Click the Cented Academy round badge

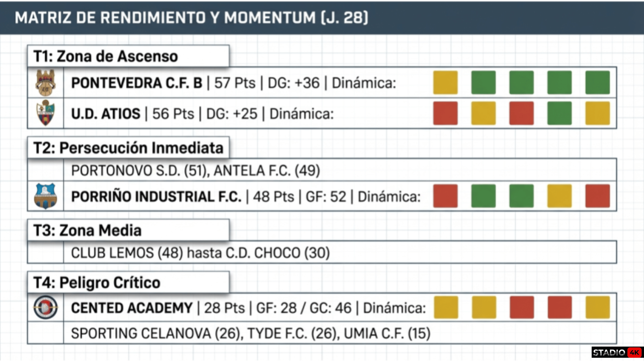pos(45,307)
